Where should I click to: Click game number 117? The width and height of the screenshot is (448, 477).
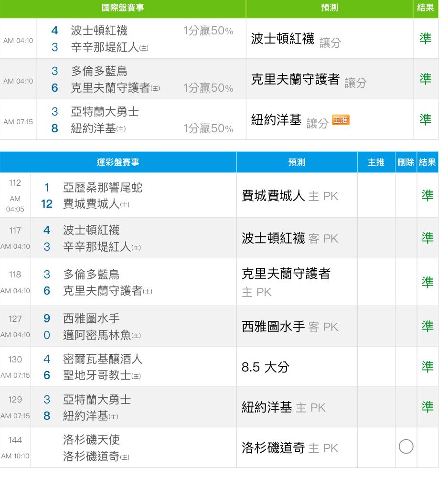[15, 230]
